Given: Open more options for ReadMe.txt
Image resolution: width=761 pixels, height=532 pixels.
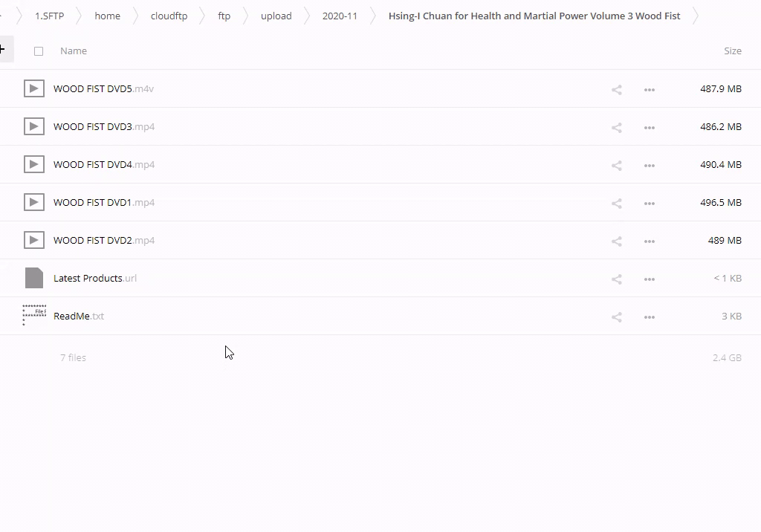Looking at the screenshot, I should [649, 317].
